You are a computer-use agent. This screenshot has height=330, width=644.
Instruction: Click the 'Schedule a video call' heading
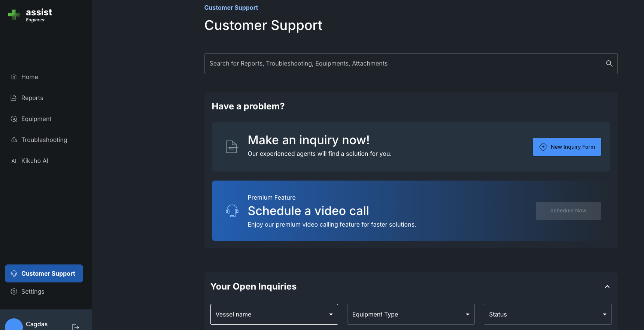tap(308, 211)
